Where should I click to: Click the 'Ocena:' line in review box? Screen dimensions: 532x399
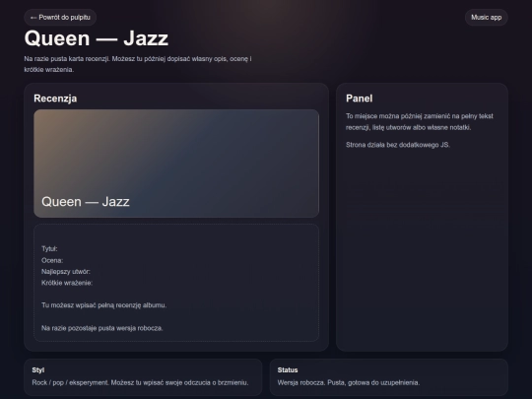[52, 260]
